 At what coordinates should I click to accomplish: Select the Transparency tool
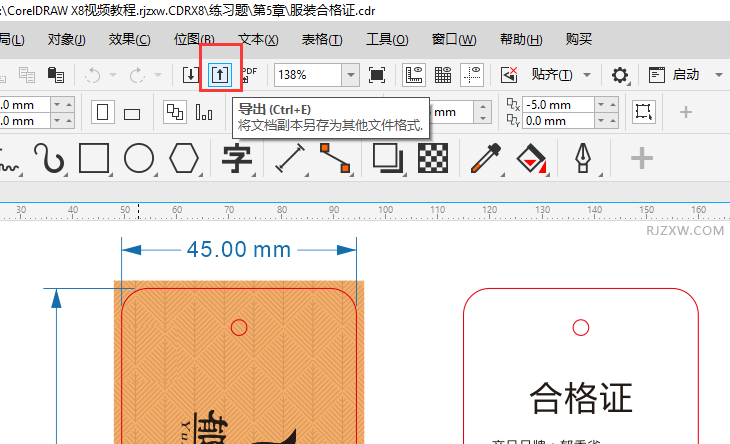point(433,159)
